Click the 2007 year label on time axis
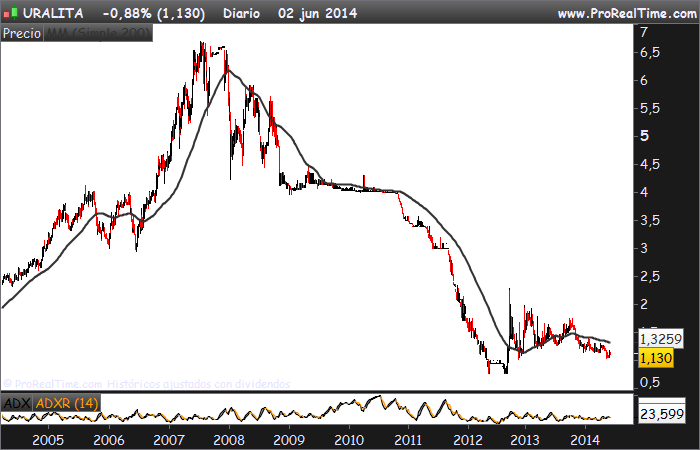The image size is (700, 450). coord(169,440)
